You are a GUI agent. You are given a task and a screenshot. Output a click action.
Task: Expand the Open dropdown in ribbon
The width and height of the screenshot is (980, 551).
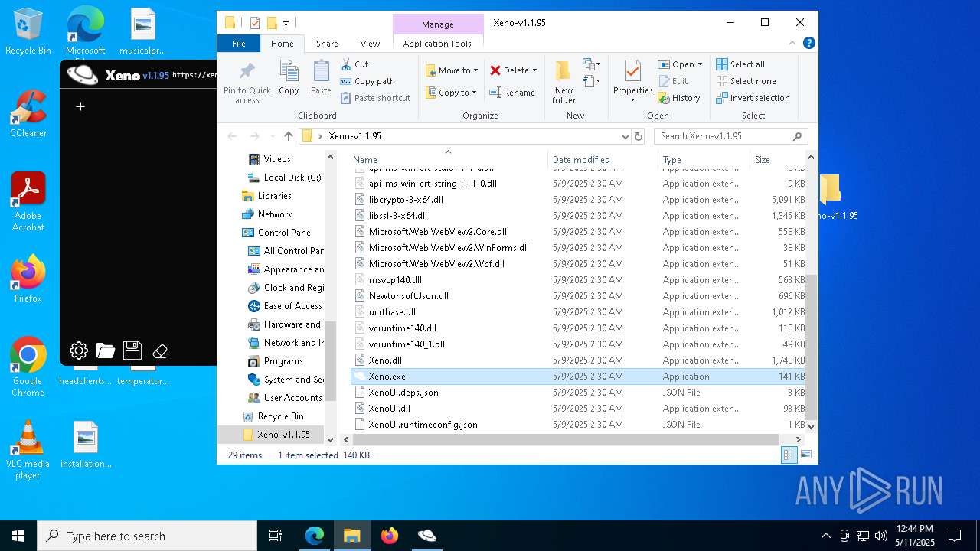(700, 64)
